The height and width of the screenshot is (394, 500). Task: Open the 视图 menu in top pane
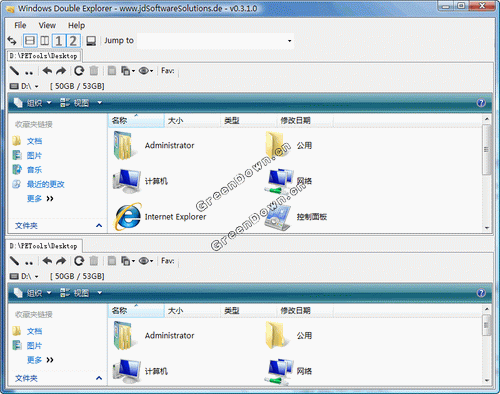81,103
